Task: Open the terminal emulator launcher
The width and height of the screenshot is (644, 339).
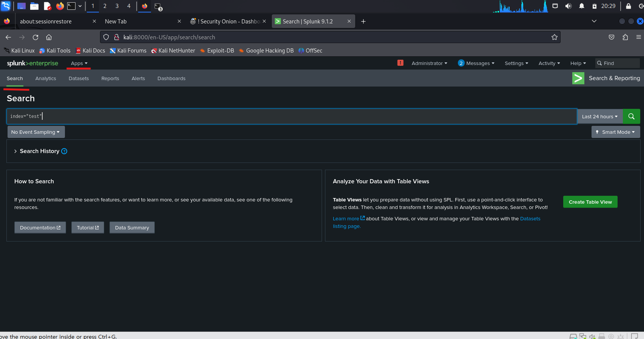Action: pyautogui.click(x=71, y=6)
